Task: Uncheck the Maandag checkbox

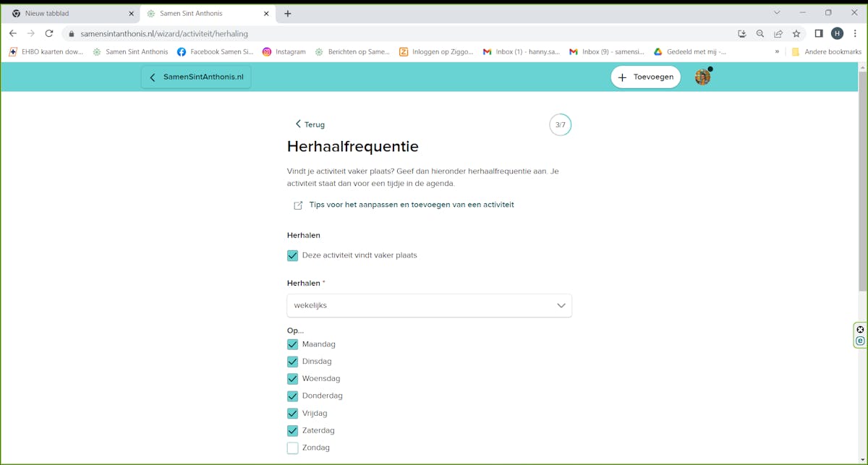Action: coord(293,344)
